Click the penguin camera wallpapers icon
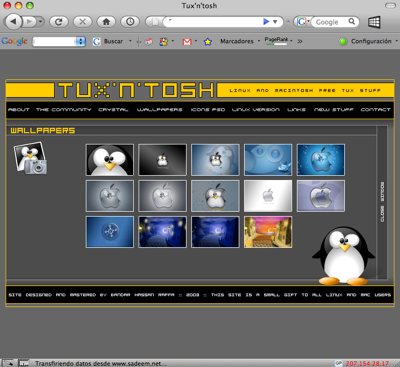Viewport: 400px width, 367px height. click(x=30, y=158)
